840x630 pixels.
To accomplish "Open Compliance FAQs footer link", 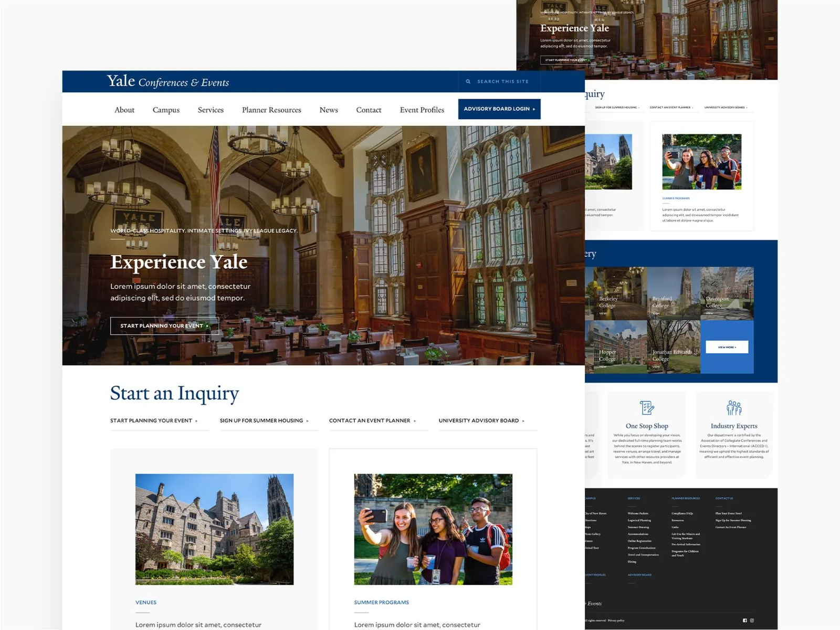I will click(x=682, y=513).
